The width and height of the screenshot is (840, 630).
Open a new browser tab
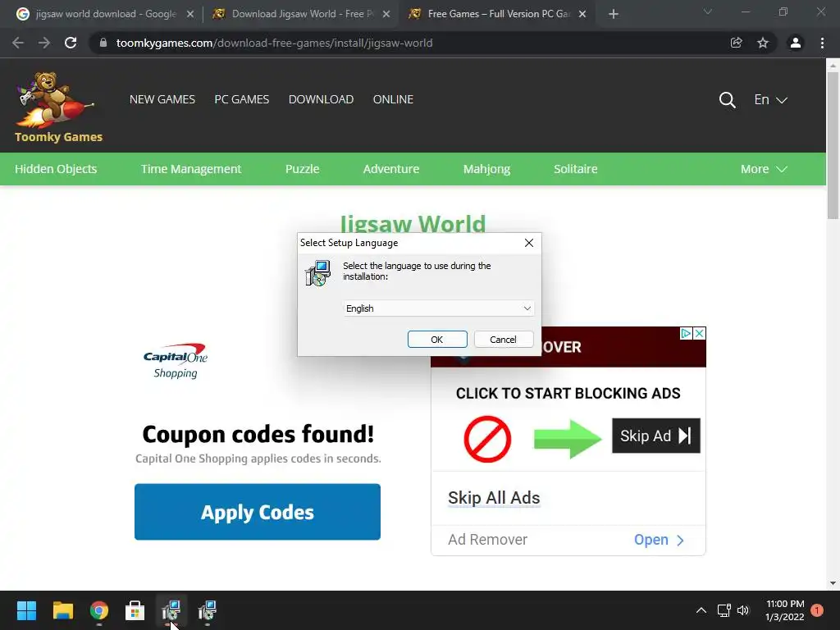[x=614, y=14]
